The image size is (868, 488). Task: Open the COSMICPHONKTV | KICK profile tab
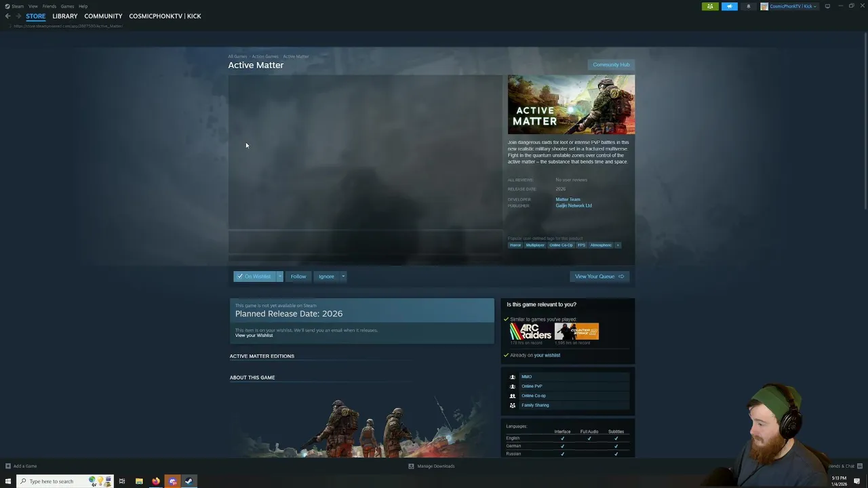point(165,16)
